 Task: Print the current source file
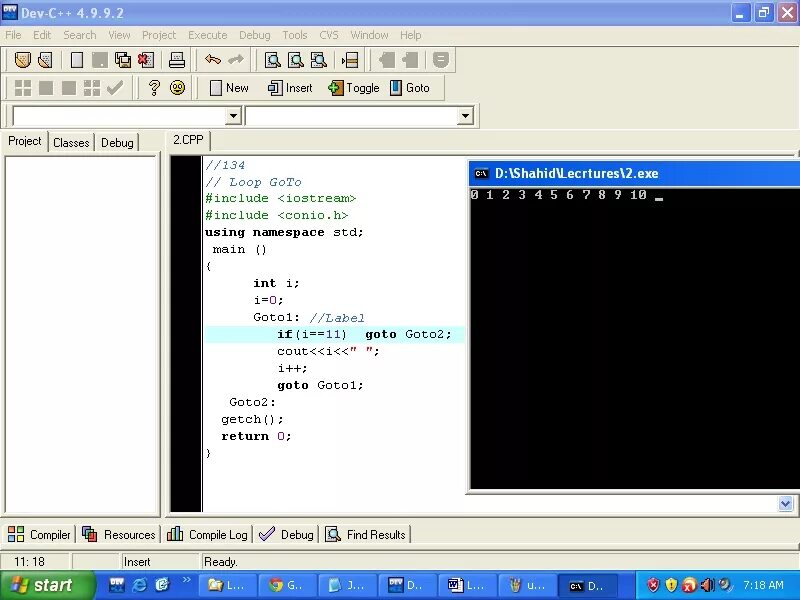pos(178,59)
